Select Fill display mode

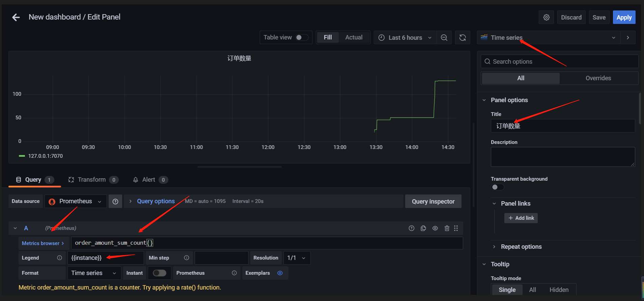pos(328,37)
